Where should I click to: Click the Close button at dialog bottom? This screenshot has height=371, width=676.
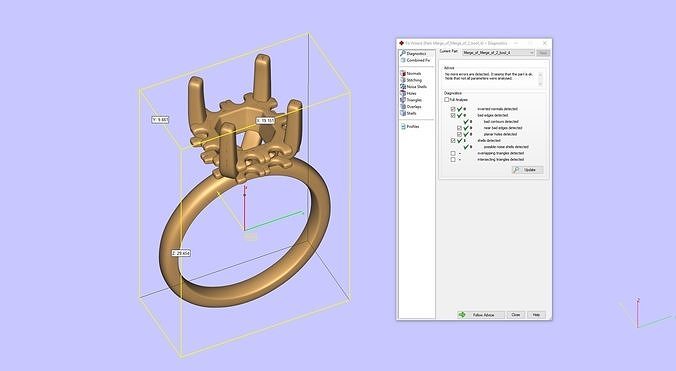(516, 315)
